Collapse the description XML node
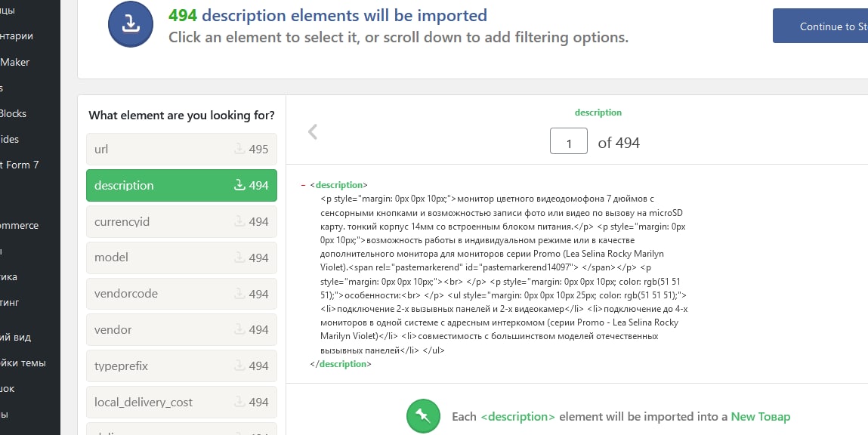This screenshot has width=868, height=435. click(x=303, y=185)
